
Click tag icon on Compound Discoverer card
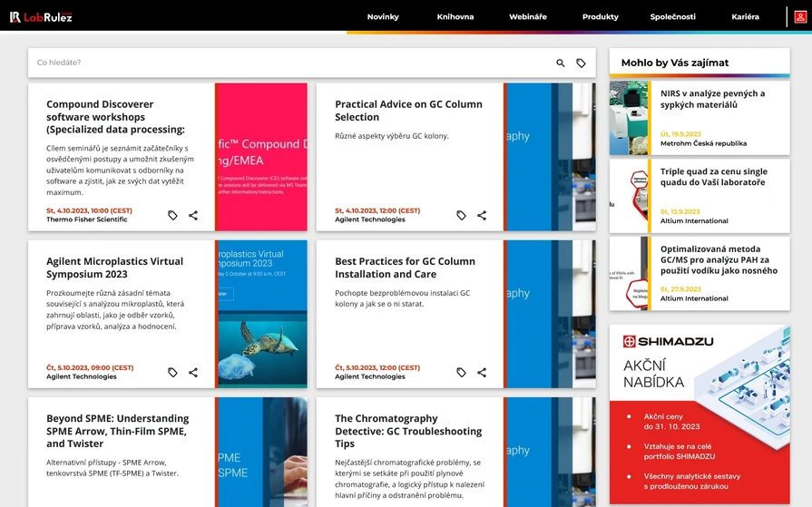[x=172, y=216]
